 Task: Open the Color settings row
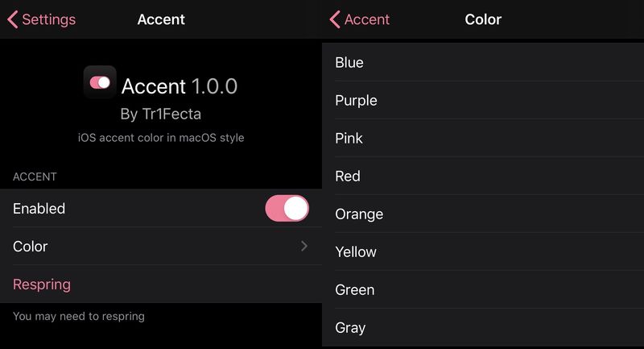(x=161, y=246)
